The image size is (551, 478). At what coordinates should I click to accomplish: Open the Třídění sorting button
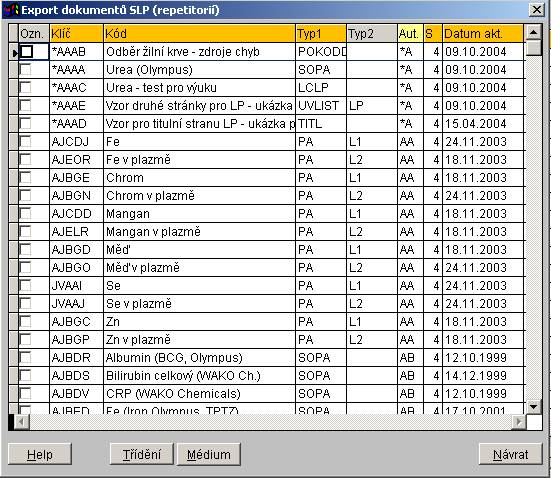(x=142, y=454)
